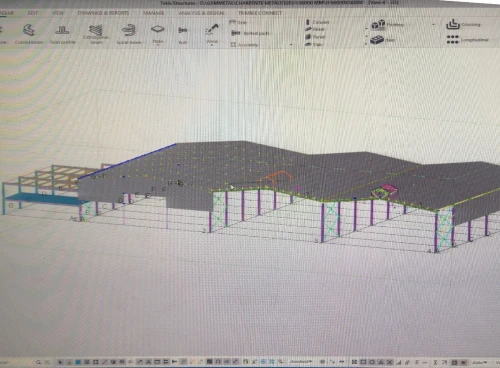Toggle snap to intersection points X switch
500x368 pixels.
pyautogui.click(x=389, y=362)
